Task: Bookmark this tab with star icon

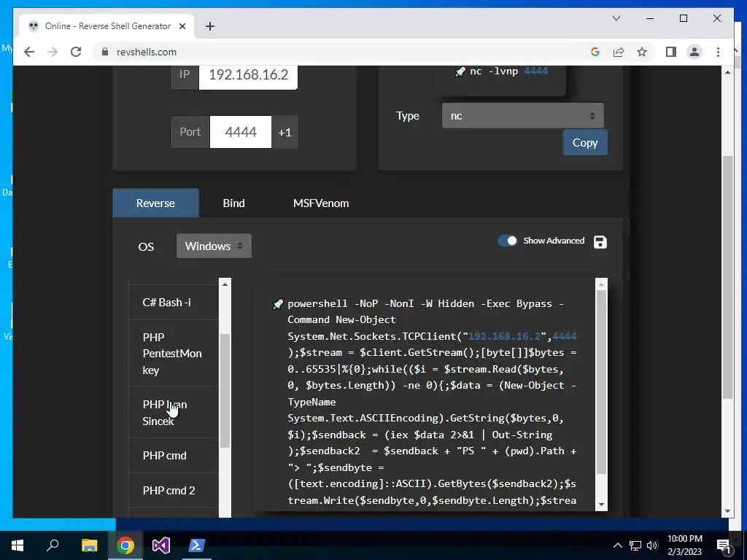Action: tap(642, 52)
